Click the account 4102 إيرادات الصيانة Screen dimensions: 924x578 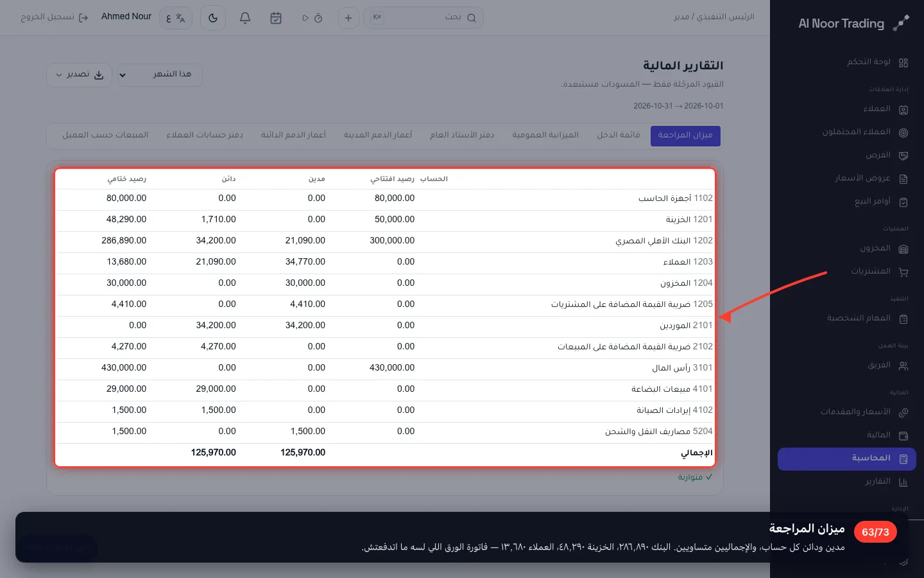(674, 410)
